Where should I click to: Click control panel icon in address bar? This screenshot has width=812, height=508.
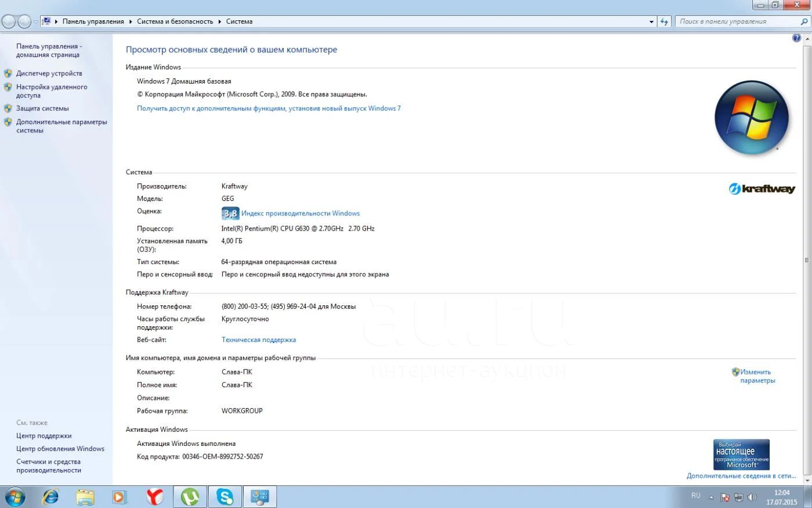click(x=46, y=21)
